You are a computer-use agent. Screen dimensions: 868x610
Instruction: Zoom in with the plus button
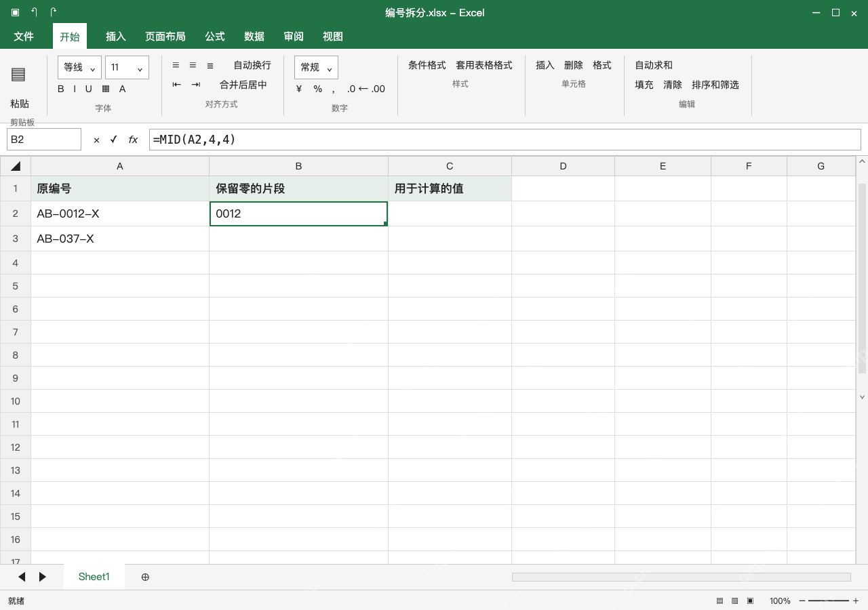click(x=856, y=601)
